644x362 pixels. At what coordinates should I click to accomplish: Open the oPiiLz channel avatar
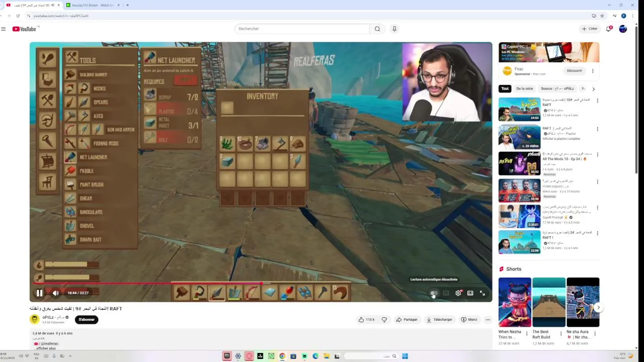pyautogui.click(x=34, y=319)
